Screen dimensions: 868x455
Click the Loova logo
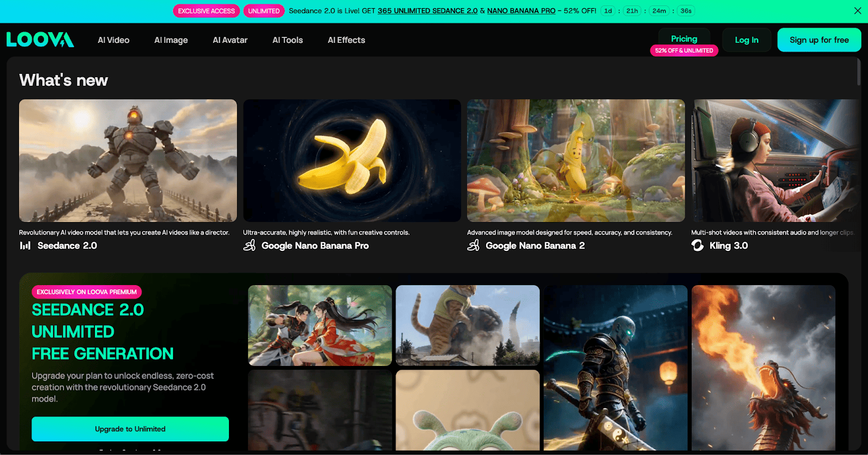pos(40,40)
